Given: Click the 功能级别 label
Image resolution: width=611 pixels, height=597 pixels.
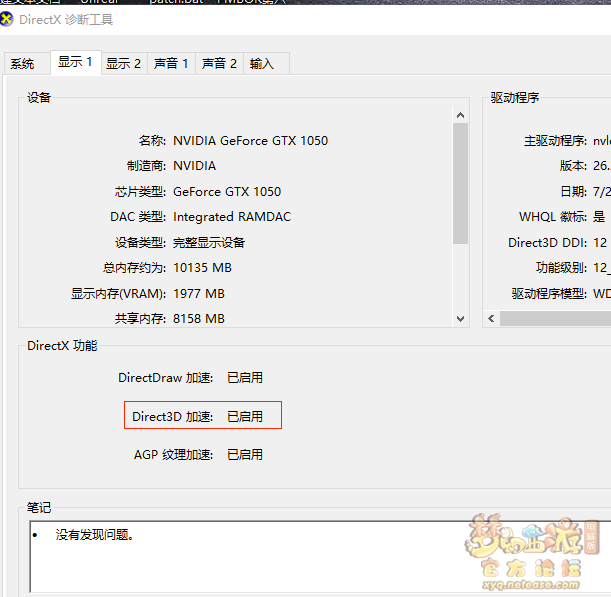Looking at the screenshot, I should click(x=561, y=268).
